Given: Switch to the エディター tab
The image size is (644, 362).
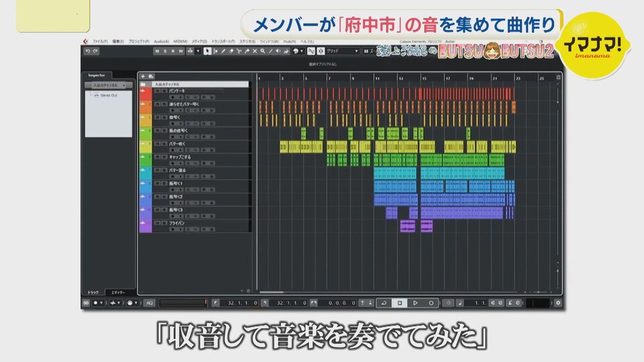Looking at the screenshot, I should point(118,293).
